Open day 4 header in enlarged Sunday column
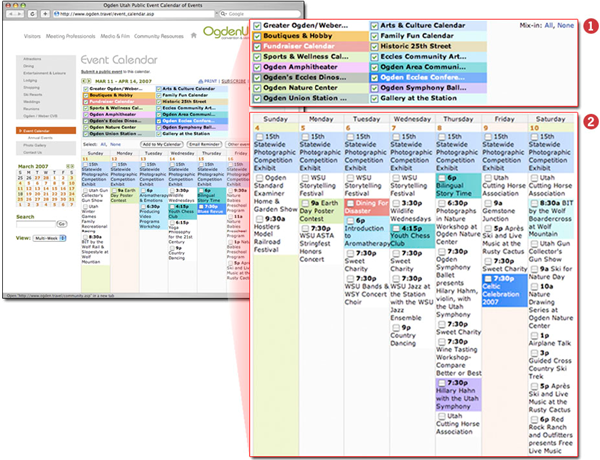Image resolution: width=600 pixels, height=460 pixels. point(257,128)
